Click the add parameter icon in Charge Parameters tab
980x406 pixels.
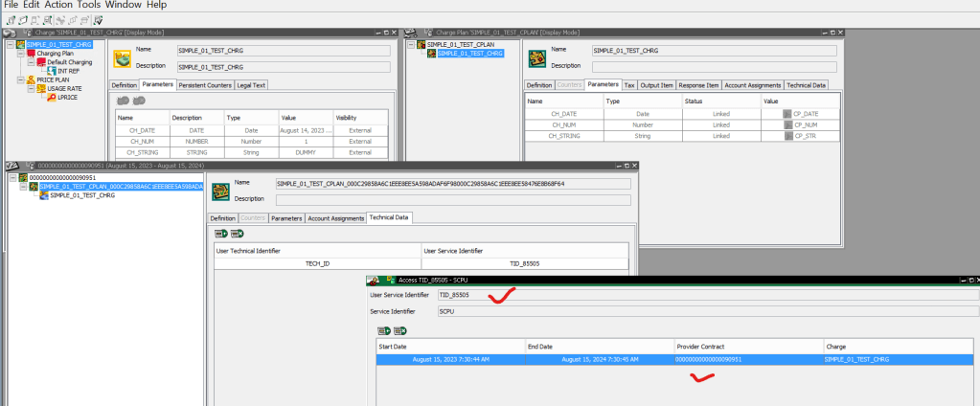pyautogui.click(x=124, y=100)
